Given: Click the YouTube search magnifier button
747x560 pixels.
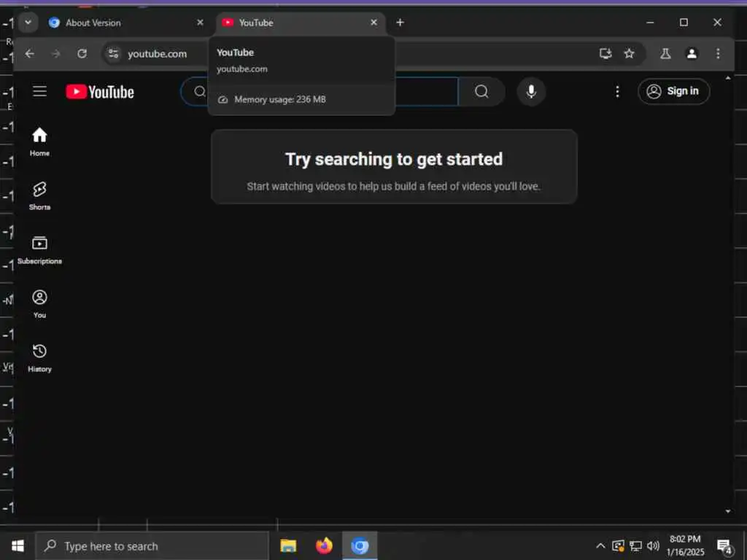Looking at the screenshot, I should click(x=481, y=91).
